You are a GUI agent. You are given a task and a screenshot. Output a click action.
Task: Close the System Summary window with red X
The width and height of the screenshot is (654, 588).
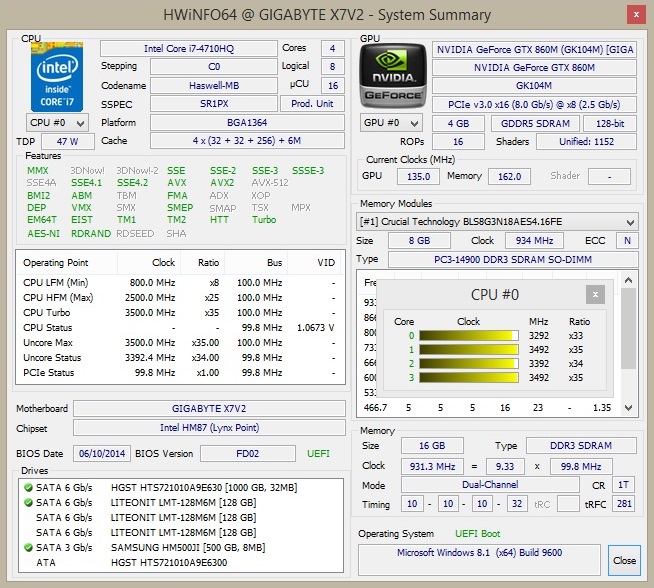coord(636,15)
